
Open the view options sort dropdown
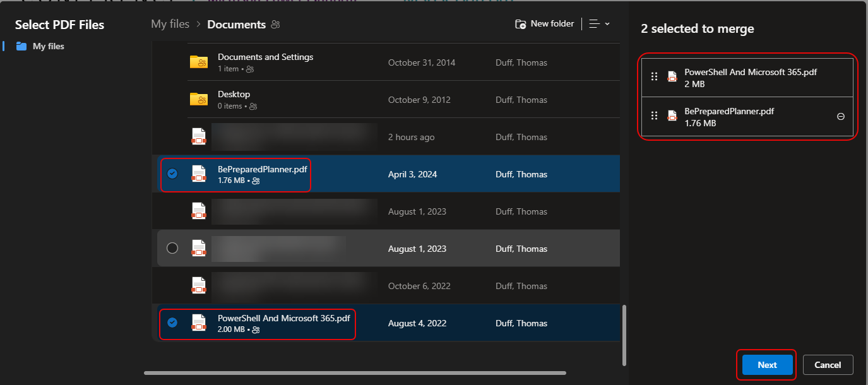pyautogui.click(x=599, y=24)
